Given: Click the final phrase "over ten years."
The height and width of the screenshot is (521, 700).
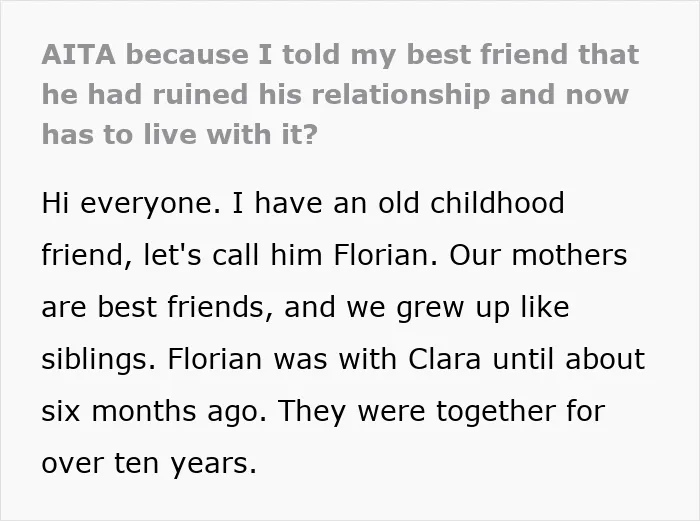Looking at the screenshot, I should [149, 463].
